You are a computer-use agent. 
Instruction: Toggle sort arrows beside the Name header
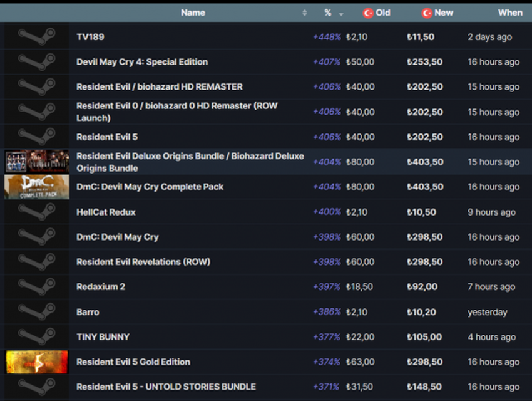pos(305,13)
